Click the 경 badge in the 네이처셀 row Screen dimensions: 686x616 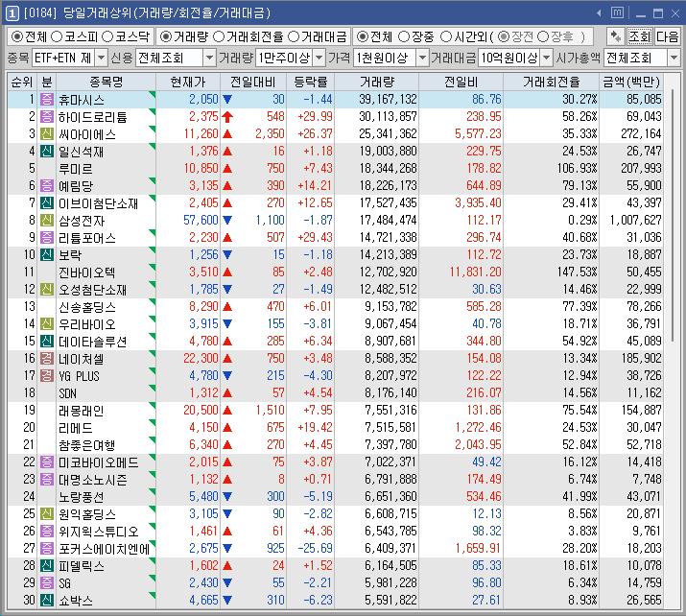click(x=47, y=358)
